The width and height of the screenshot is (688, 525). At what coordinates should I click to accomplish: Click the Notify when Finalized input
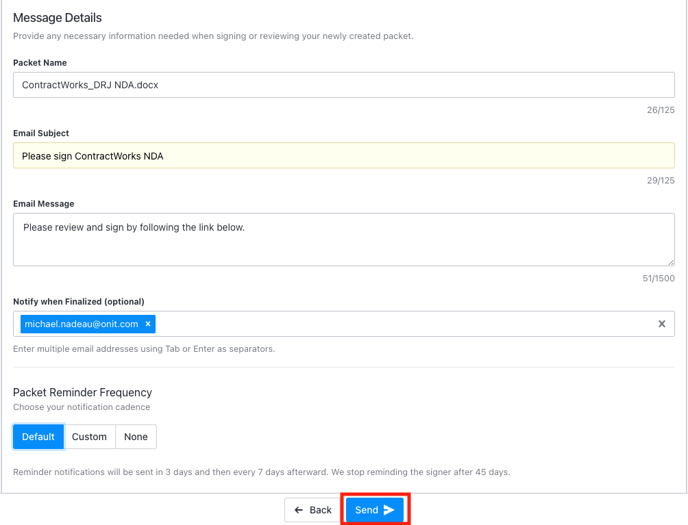pyautogui.click(x=344, y=324)
